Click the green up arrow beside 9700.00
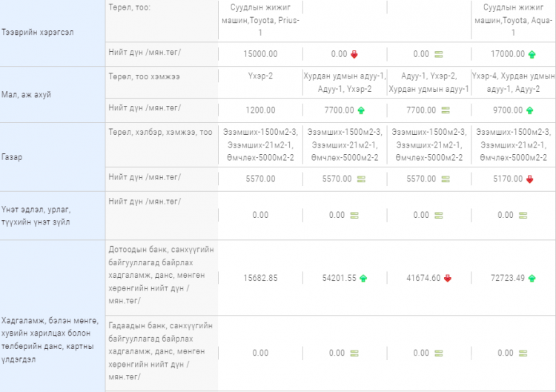 [529, 110]
